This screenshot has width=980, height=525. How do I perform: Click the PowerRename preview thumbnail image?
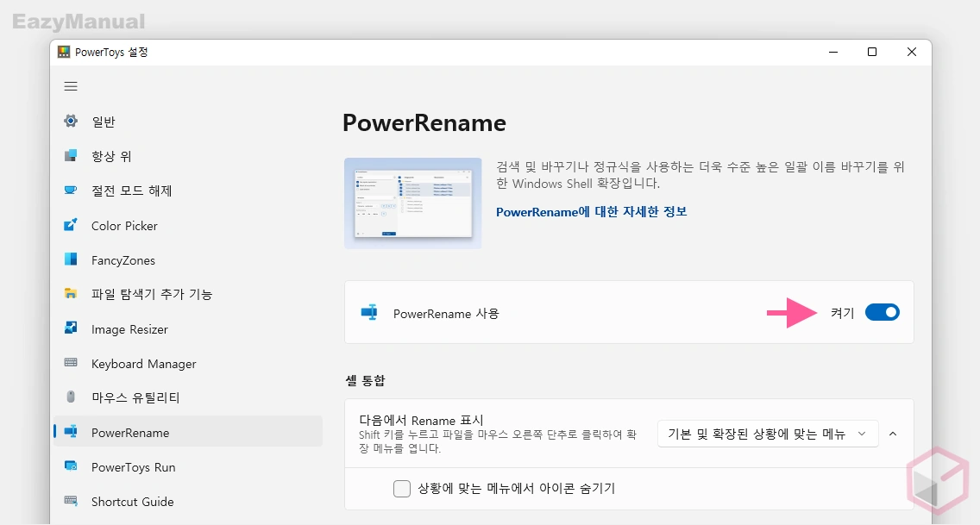412,203
